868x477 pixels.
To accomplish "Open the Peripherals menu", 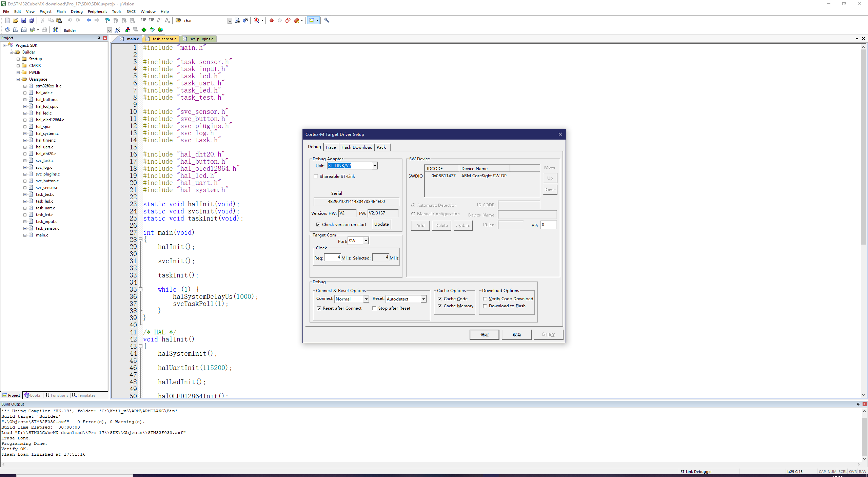I will [97, 12].
